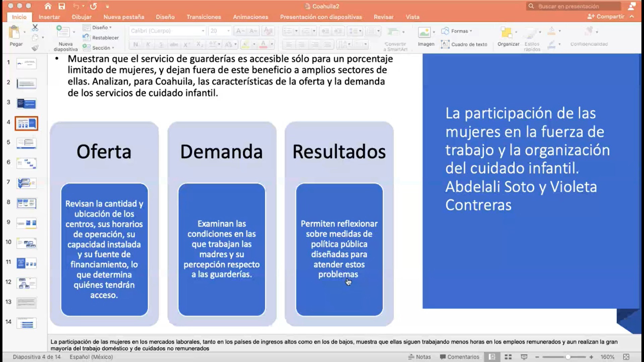Open the Animaciones ribbon tab

[x=250, y=17]
